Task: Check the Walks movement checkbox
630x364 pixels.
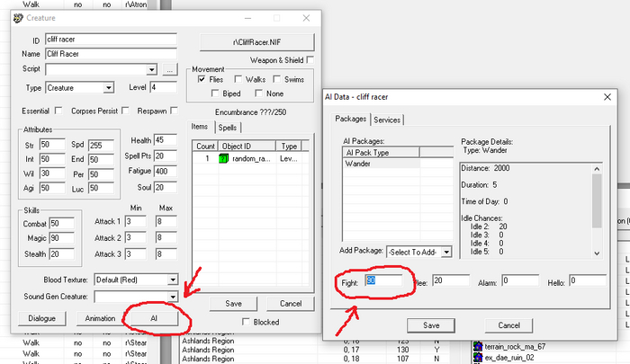Action: pos(238,79)
